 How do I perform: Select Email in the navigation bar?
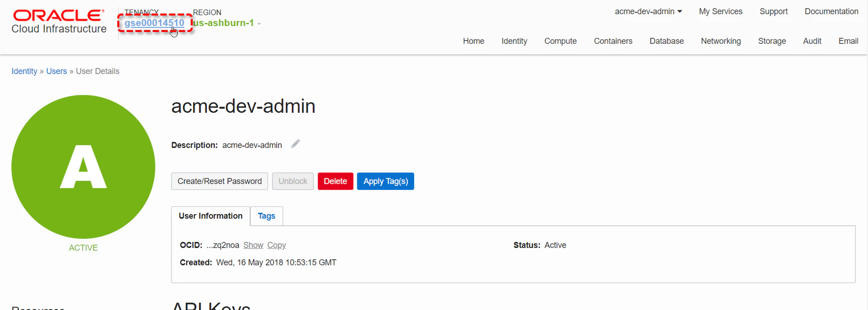(848, 41)
